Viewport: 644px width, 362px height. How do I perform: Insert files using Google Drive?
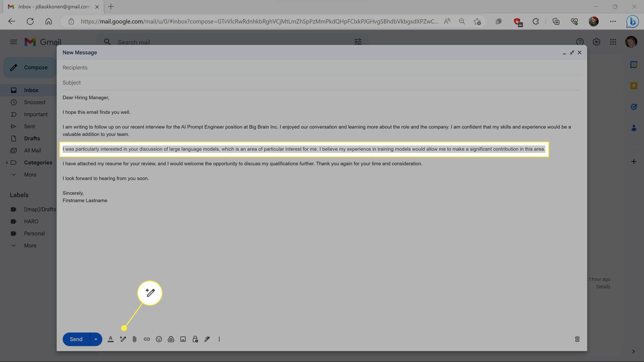[x=171, y=339]
